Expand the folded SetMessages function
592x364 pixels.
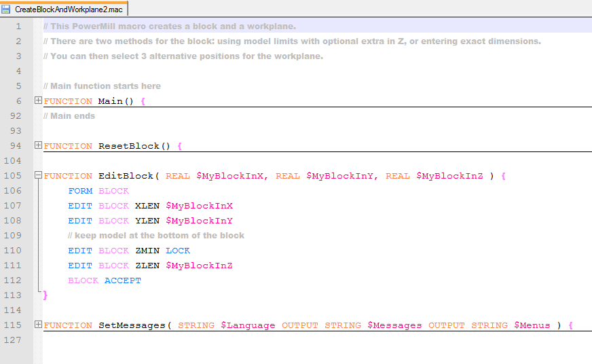tap(38, 325)
